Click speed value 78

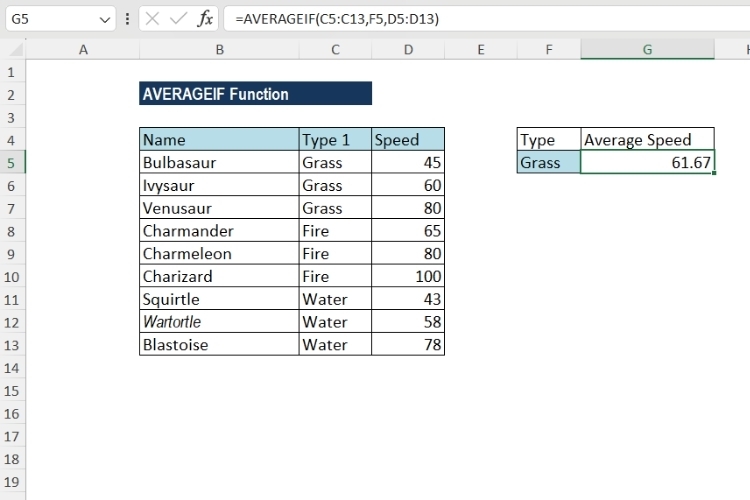pyautogui.click(x=408, y=344)
